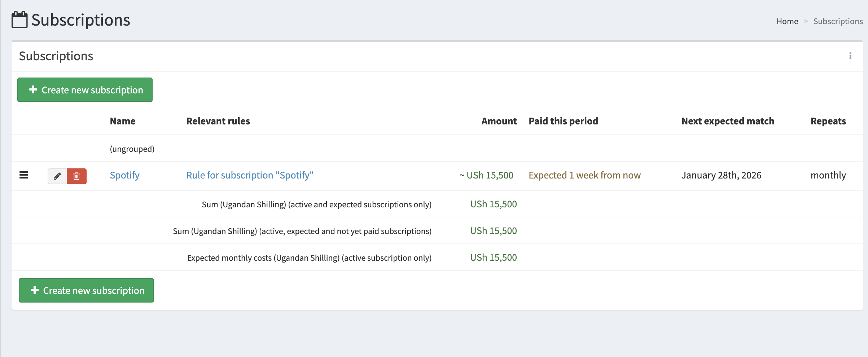
Task: Click the Paid this period column header
Action: (x=563, y=121)
